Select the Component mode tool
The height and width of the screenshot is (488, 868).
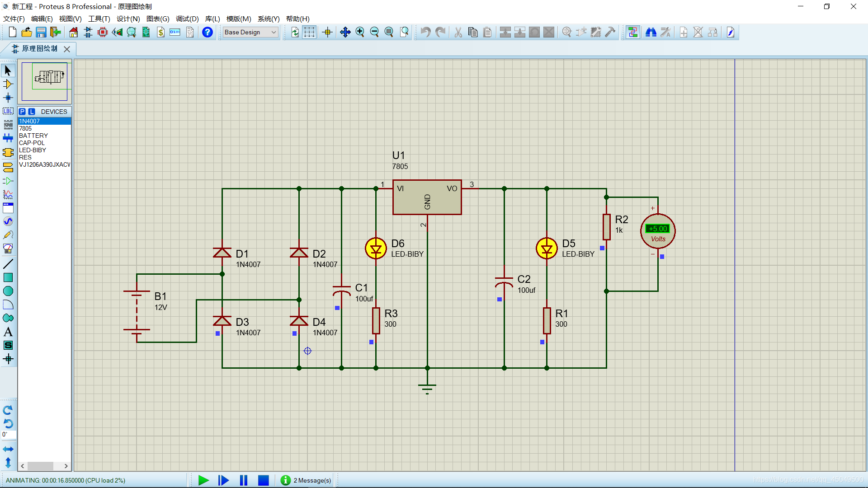point(8,84)
